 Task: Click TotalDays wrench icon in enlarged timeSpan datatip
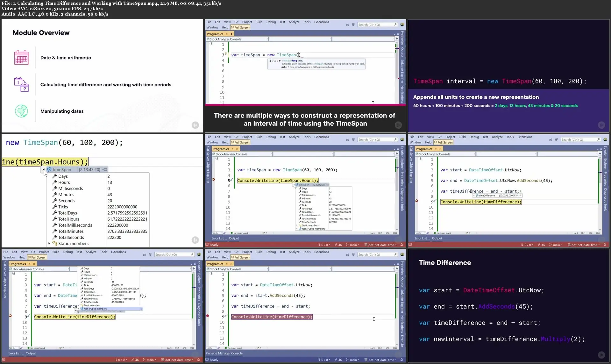[x=55, y=213]
